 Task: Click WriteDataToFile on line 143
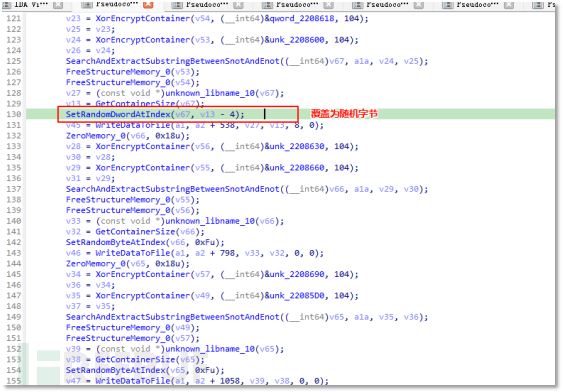[x=133, y=253]
